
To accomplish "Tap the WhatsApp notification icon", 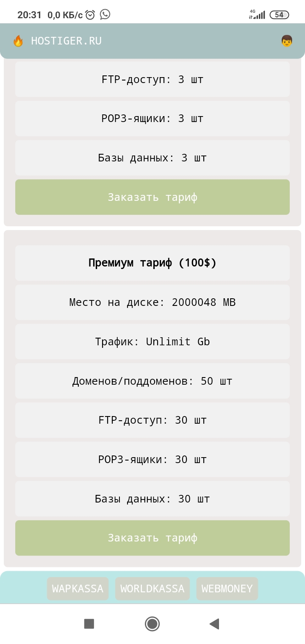I will click(105, 14).
